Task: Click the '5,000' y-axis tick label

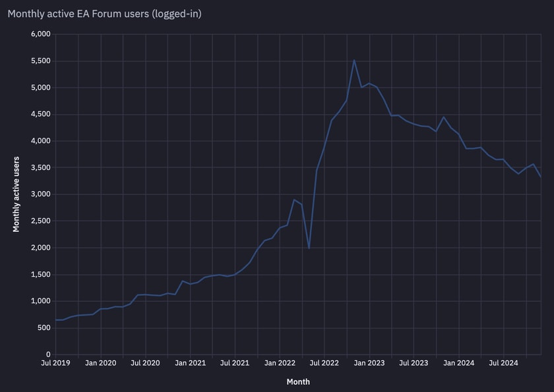Action: [x=41, y=88]
